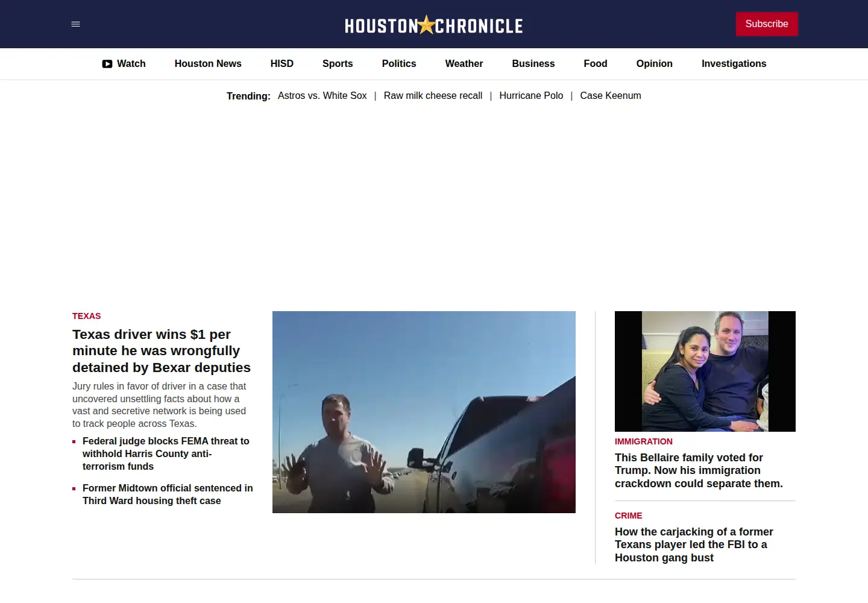Click dashcam photo of man with raised hands

(424, 412)
